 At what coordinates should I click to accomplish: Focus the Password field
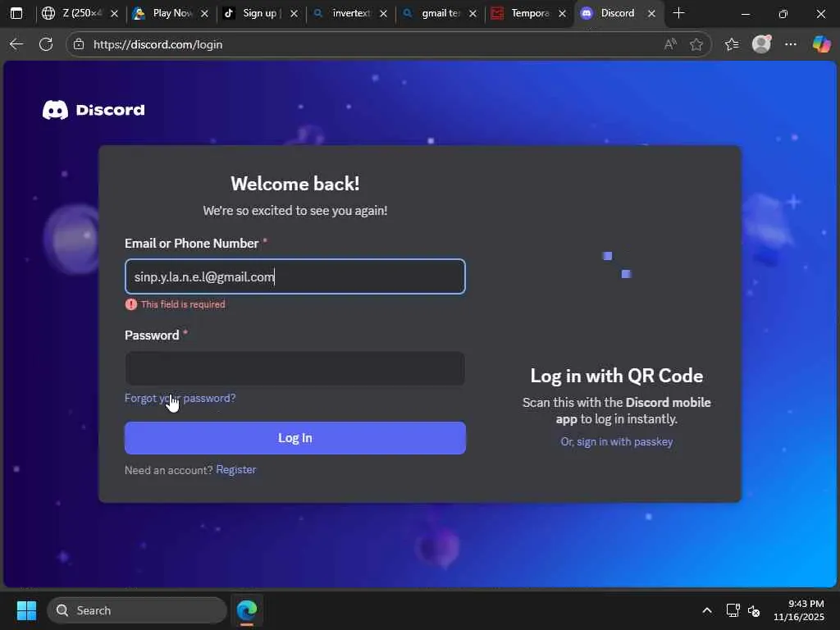pyautogui.click(x=295, y=368)
